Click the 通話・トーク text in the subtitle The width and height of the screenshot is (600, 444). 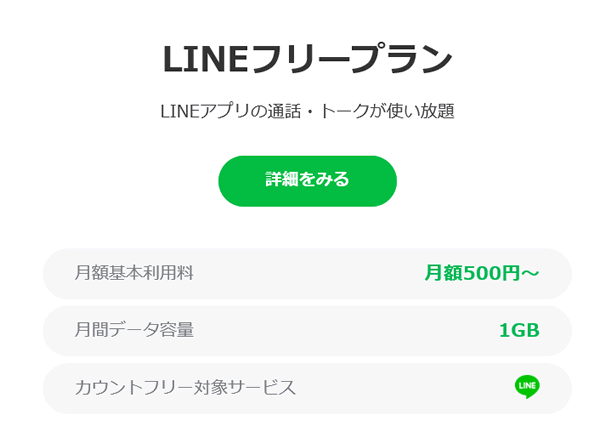coord(322,111)
